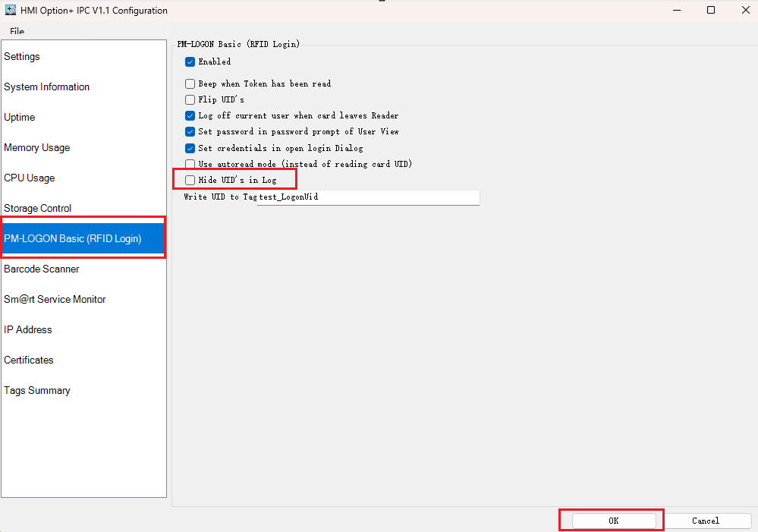The height and width of the screenshot is (532, 758).
Task: Go to the Uptime section
Action: coord(20,118)
